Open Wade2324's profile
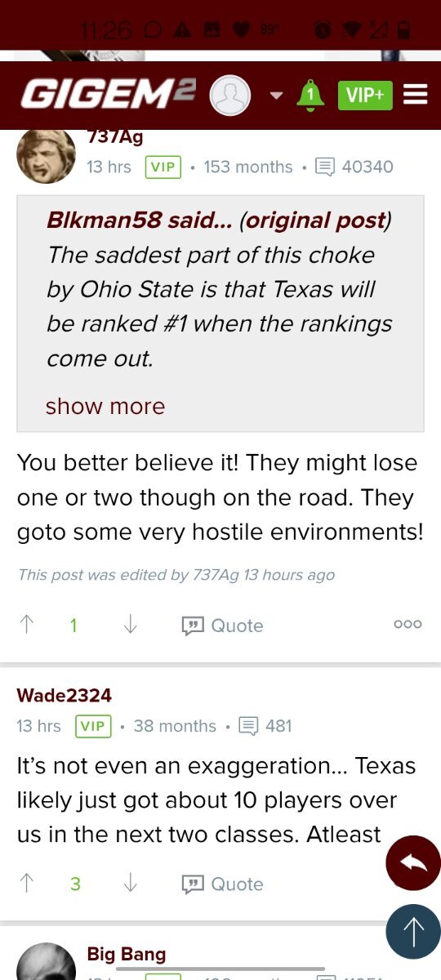Image resolution: width=441 pixels, height=980 pixels. point(64,696)
